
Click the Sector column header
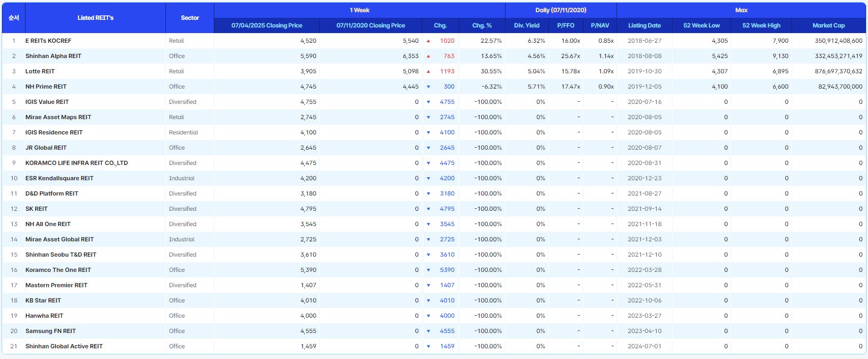190,18
